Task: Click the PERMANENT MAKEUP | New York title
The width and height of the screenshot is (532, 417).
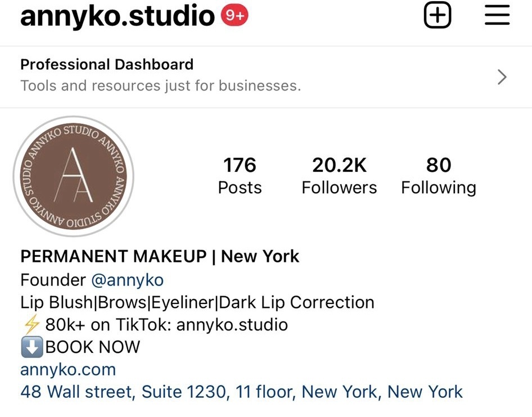Action: 160,256
